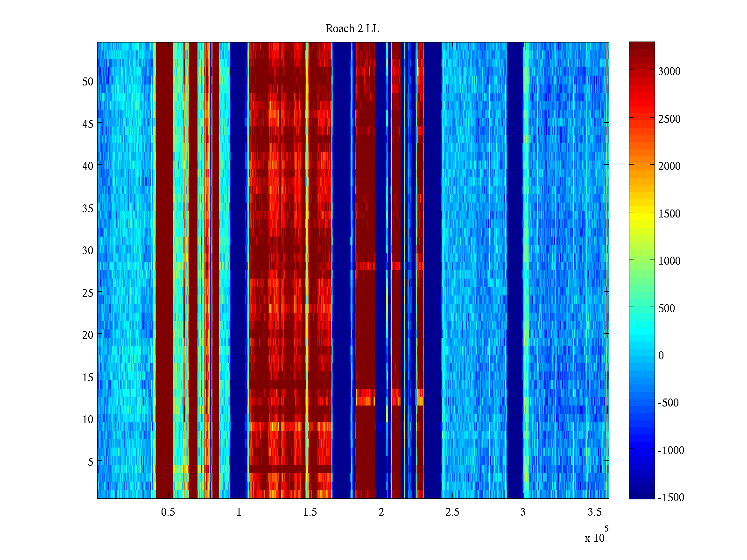Select the colorbar label 3000
747x560 pixels.
pos(669,71)
